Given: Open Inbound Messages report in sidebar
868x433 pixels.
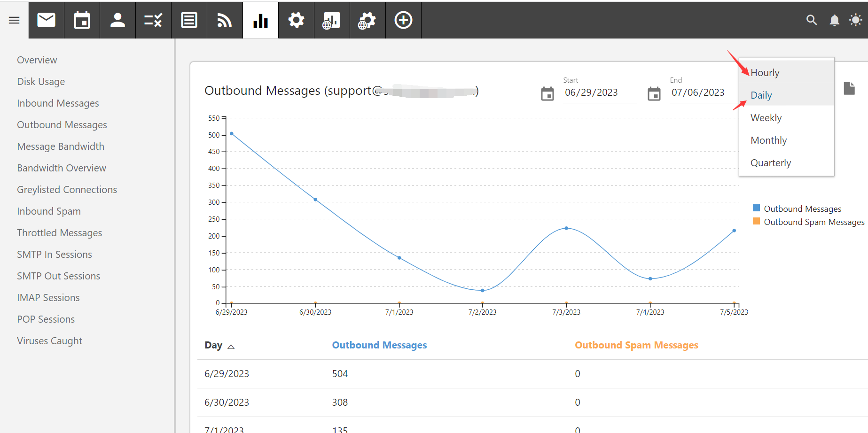Looking at the screenshot, I should (x=58, y=103).
